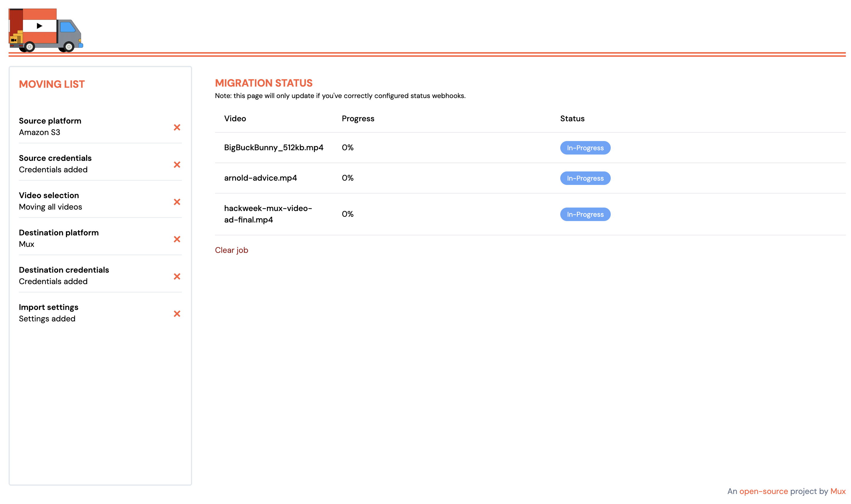Click In-Progress badge for arnold-advice.mp4

point(585,178)
